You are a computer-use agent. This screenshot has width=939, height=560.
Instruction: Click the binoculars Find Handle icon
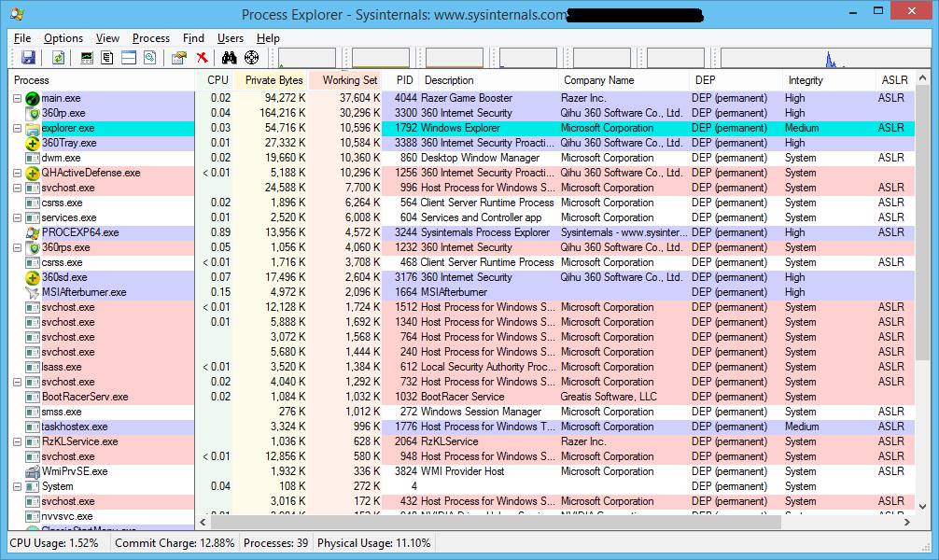230,58
